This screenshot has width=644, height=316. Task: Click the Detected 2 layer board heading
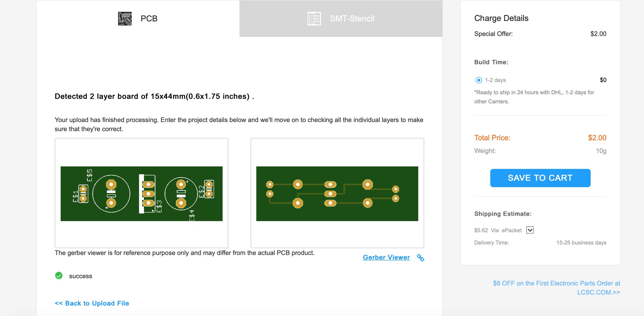point(154,97)
